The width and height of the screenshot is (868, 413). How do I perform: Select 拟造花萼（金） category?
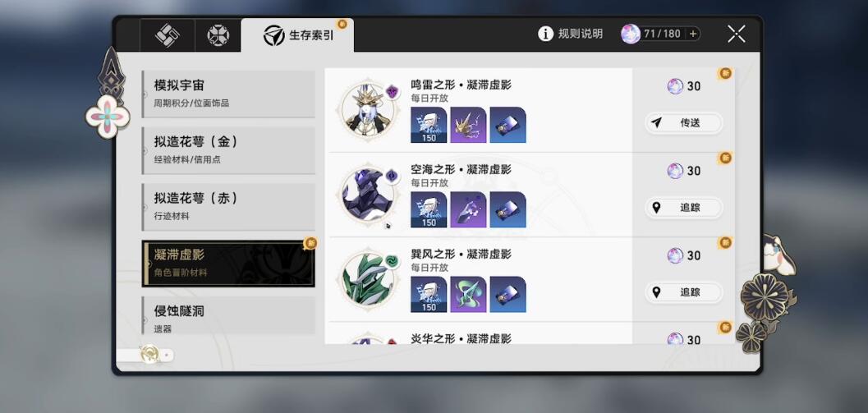pos(228,150)
